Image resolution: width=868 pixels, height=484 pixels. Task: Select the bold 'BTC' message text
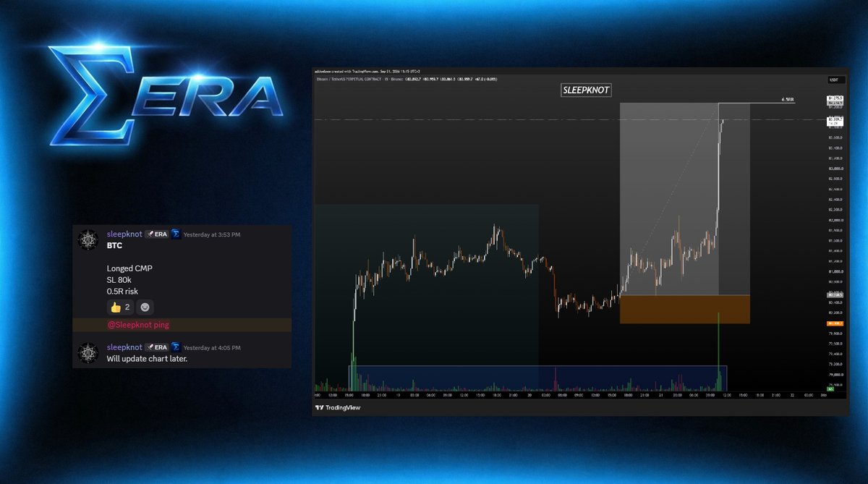click(x=114, y=246)
